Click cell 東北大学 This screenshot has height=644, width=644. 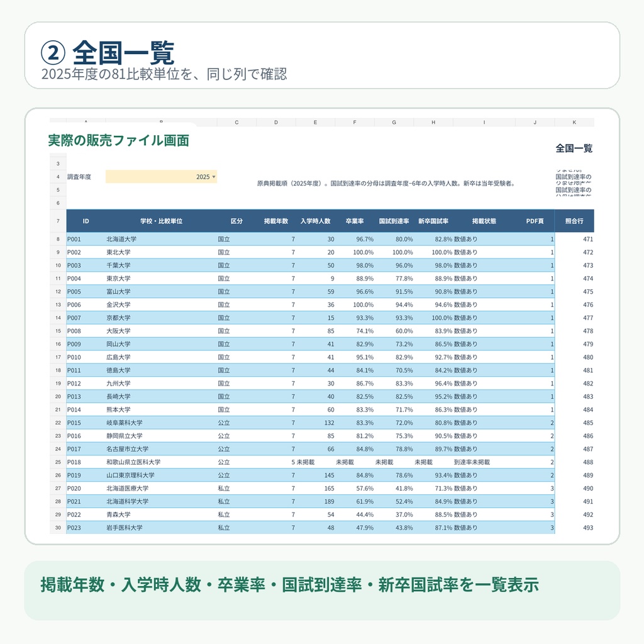pyautogui.click(x=162, y=252)
